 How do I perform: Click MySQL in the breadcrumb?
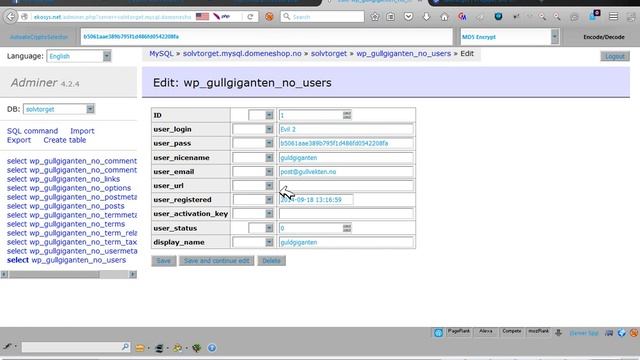point(161,53)
